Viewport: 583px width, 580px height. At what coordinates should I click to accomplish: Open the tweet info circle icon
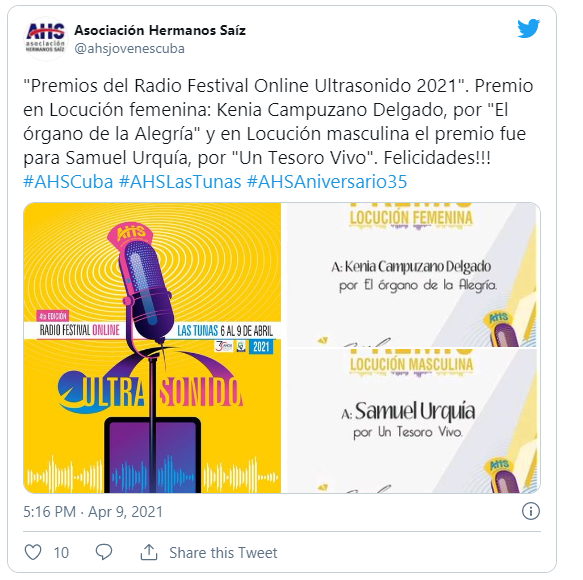(531, 511)
